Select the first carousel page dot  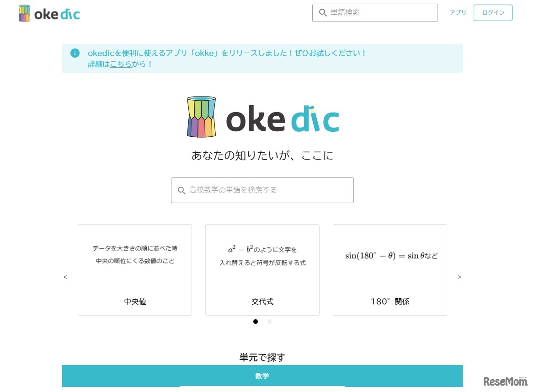click(256, 322)
